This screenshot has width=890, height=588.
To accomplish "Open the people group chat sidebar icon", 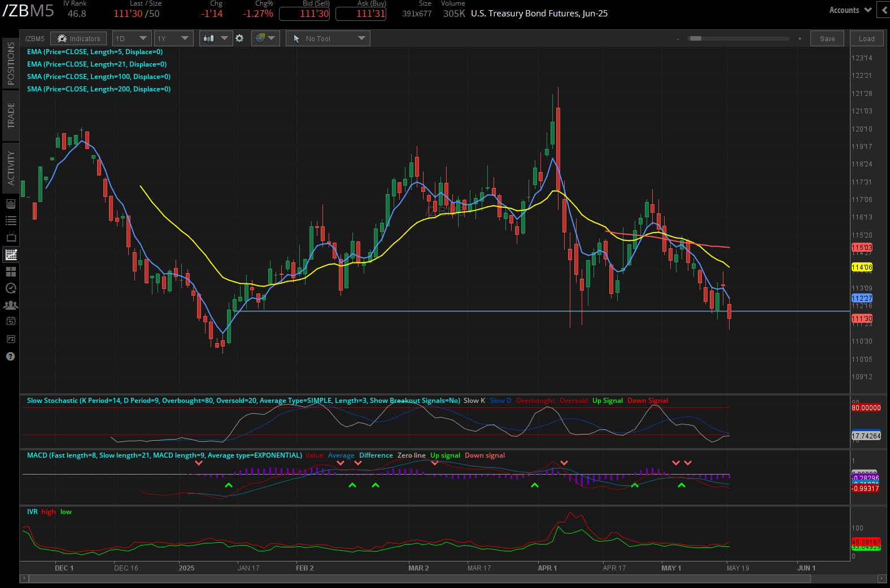I will point(11,305).
